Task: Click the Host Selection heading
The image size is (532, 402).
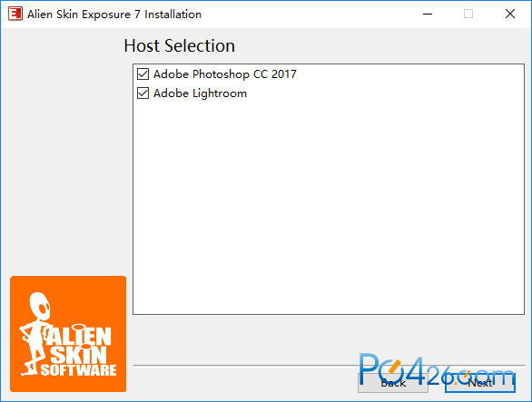Action: [179, 45]
